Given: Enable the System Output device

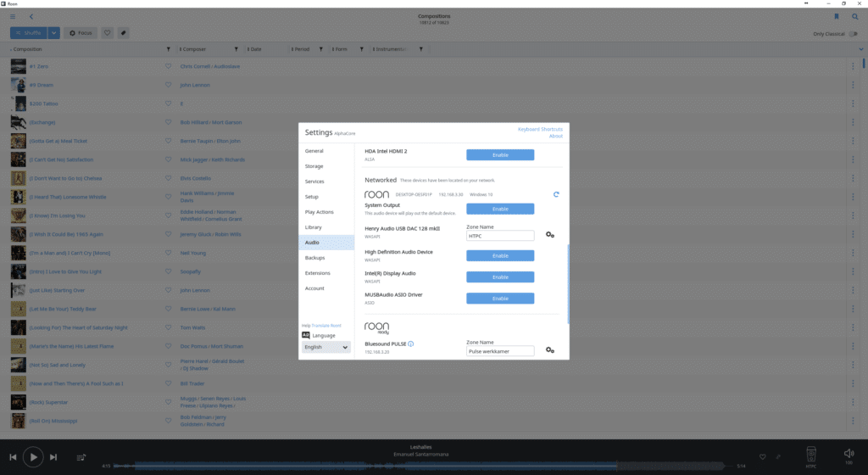Looking at the screenshot, I should (x=500, y=209).
